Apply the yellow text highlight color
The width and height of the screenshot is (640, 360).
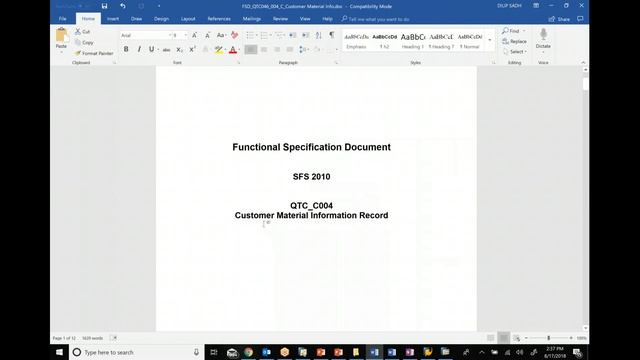(x=218, y=49)
